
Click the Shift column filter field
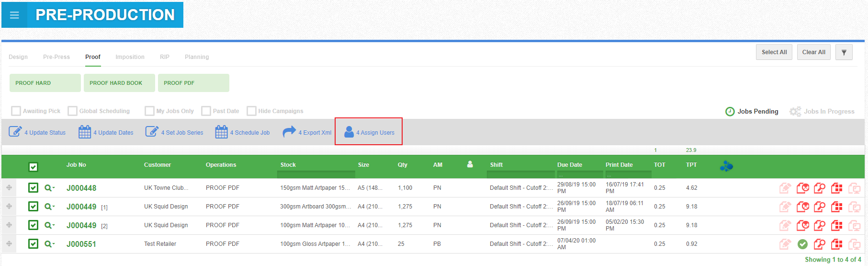pos(521,174)
